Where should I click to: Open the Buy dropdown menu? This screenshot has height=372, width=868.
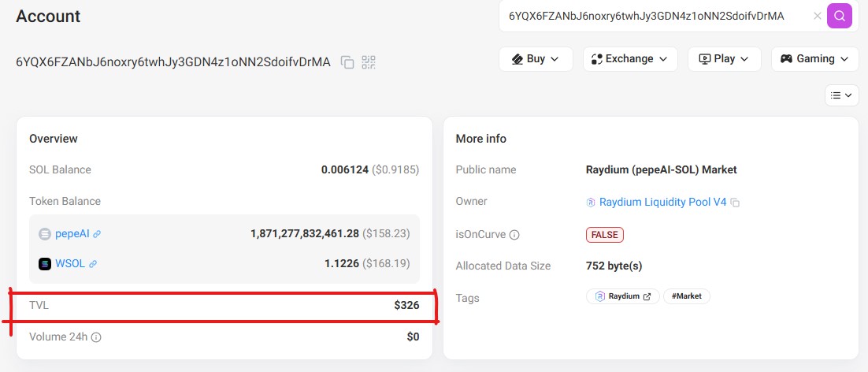(x=536, y=58)
